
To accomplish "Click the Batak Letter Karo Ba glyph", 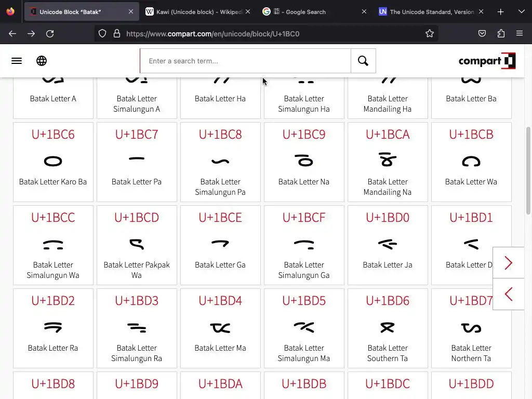I will (x=53, y=161).
